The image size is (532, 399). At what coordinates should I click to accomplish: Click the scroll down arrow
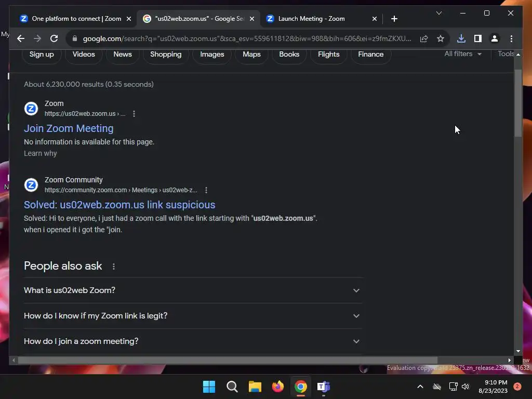[x=518, y=351]
